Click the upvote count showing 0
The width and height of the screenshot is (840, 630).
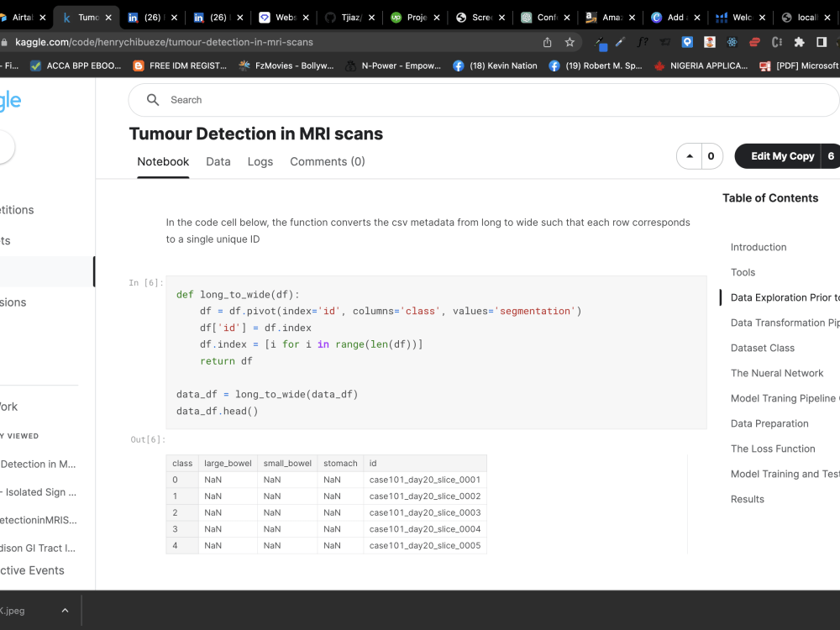tap(711, 156)
